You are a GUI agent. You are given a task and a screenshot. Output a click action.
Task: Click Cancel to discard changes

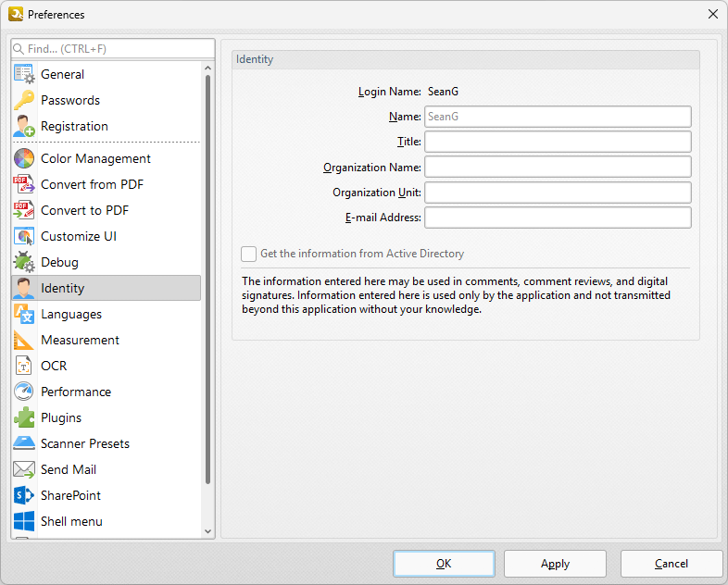pyautogui.click(x=672, y=564)
